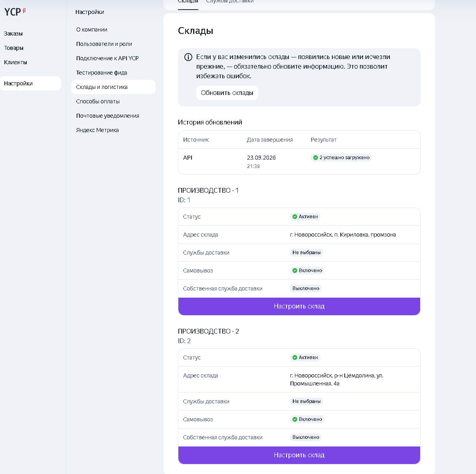Click the Обновить склады button
The width and height of the screenshot is (476, 474).
click(x=227, y=93)
